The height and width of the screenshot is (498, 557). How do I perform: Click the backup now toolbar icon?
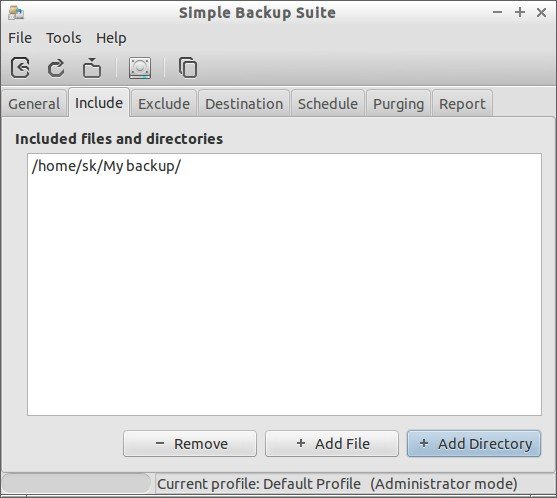click(x=92, y=67)
